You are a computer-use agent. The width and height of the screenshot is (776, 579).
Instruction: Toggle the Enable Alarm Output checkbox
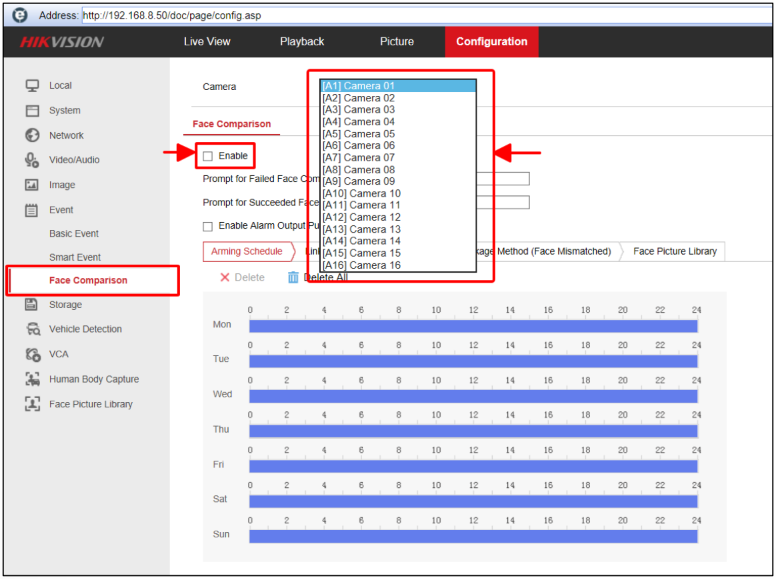pyautogui.click(x=208, y=226)
